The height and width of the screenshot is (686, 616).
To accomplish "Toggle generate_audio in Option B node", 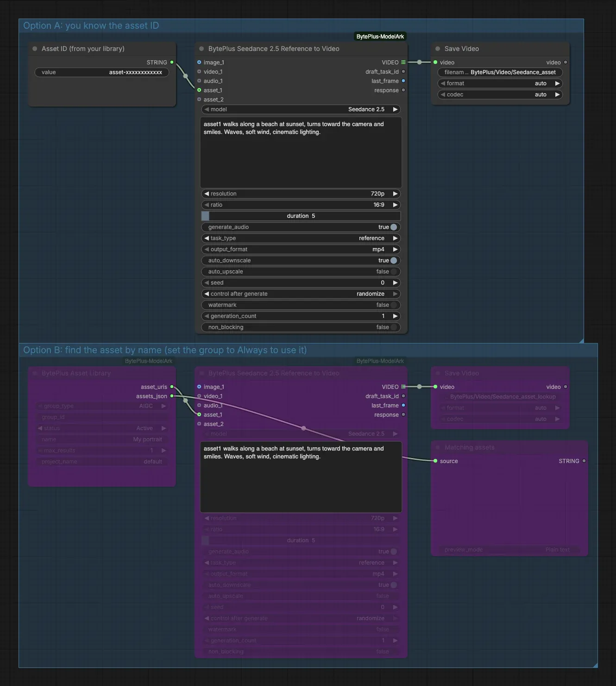I will (x=301, y=552).
